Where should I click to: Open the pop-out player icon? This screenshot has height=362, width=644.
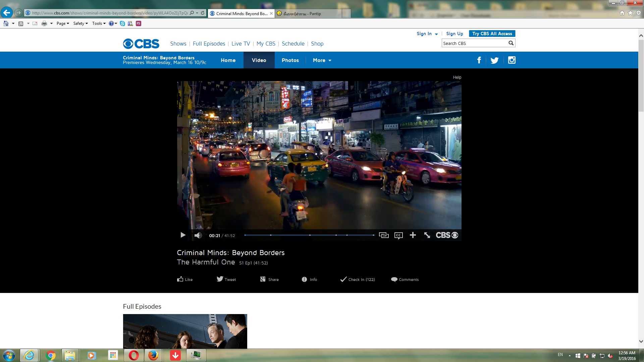384,235
